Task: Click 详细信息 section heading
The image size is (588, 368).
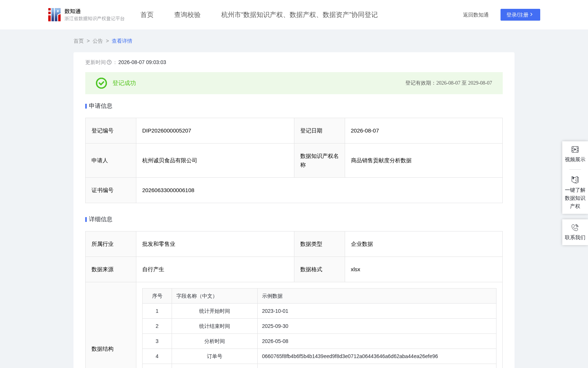Action: 101,219
